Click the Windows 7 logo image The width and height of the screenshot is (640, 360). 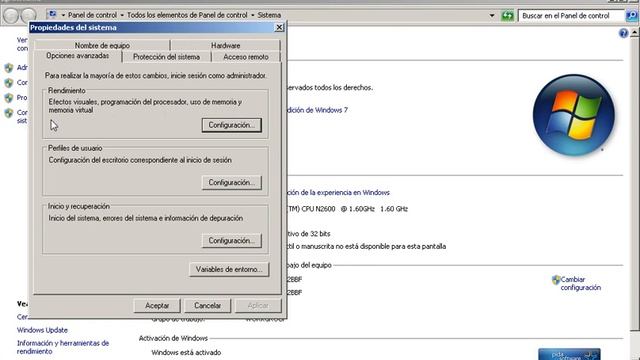tap(573, 115)
